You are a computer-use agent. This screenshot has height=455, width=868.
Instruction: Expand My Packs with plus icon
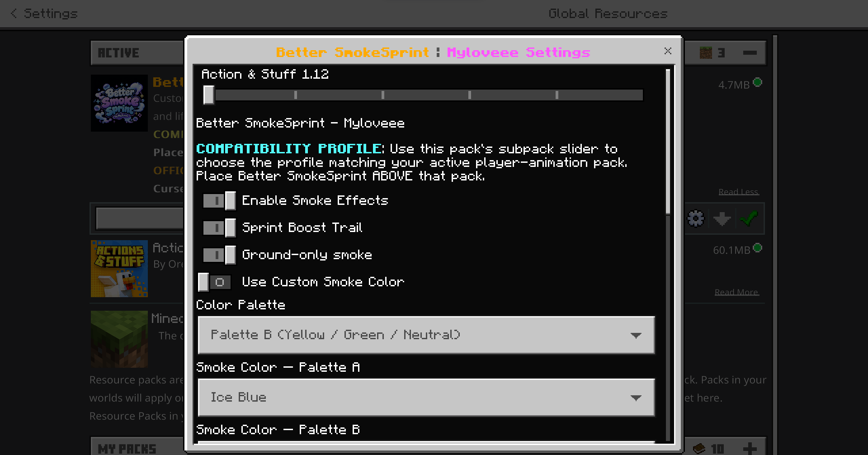click(x=750, y=448)
